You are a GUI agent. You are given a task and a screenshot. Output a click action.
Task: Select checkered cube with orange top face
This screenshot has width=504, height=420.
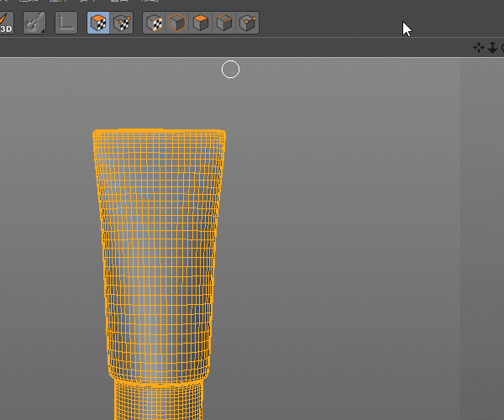pyautogui.click(x=155, y=23)
